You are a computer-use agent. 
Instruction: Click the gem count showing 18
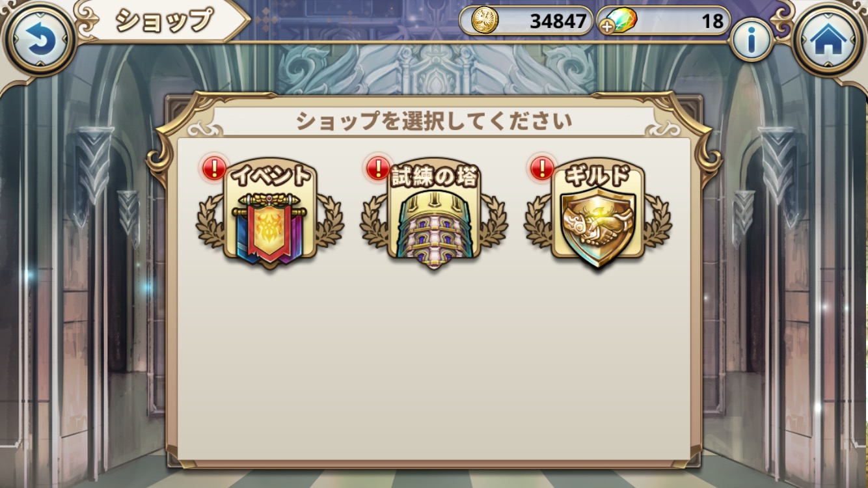click(x=713, y=21)
